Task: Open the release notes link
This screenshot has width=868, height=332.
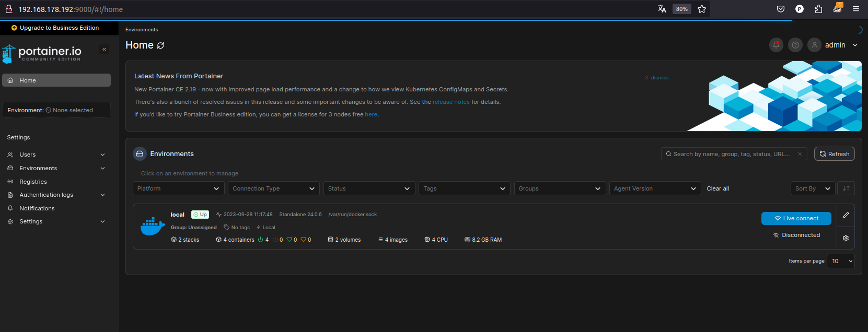Action: click(451, 102)
